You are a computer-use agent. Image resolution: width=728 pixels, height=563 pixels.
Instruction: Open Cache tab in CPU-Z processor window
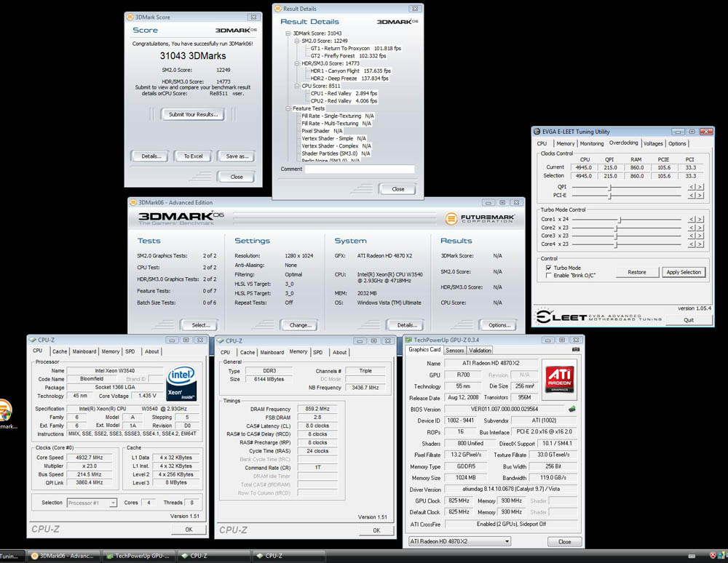[60, 351]
